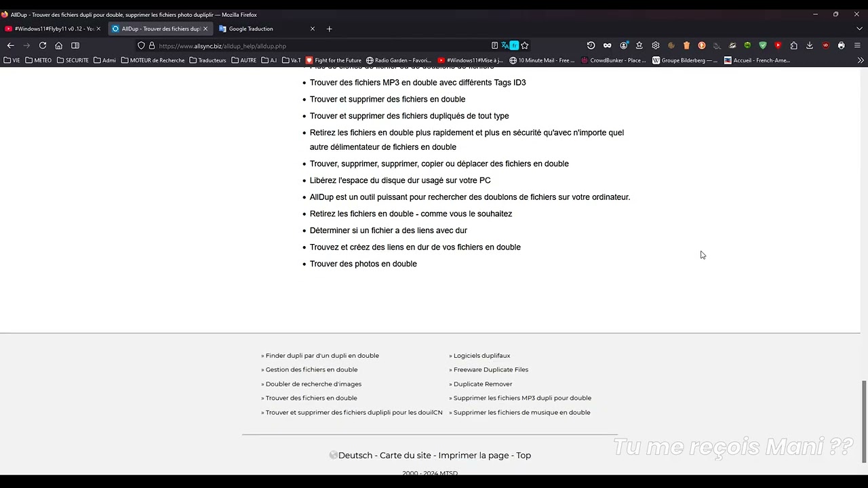Jump to Top footer link
The image size is (868, 488).
524,455
